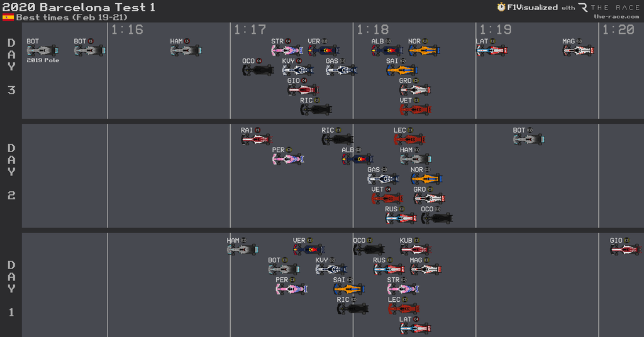Click the 'RIC' label on Day 2
The height and width of the screenshot is (337, 644).
(x=327, y=130)
